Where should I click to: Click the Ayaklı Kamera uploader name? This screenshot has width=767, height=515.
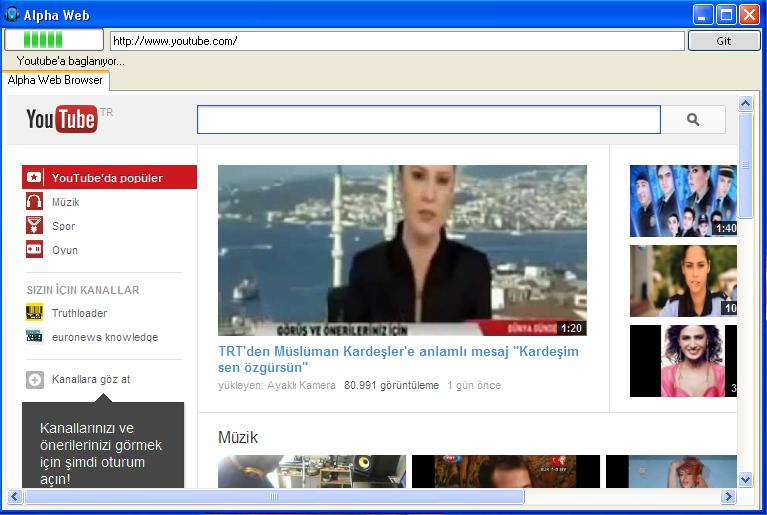point(301,385)
